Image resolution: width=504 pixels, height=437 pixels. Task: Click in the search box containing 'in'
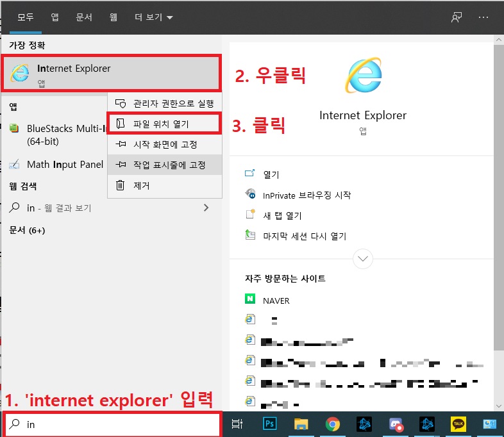[112, 424]
